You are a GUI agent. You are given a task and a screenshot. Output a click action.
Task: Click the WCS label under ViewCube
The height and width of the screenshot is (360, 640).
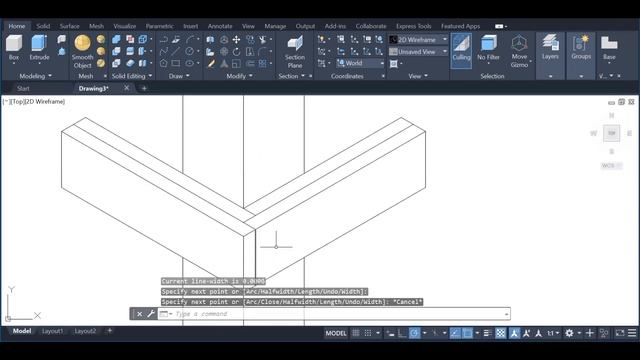tap(608, 165)
